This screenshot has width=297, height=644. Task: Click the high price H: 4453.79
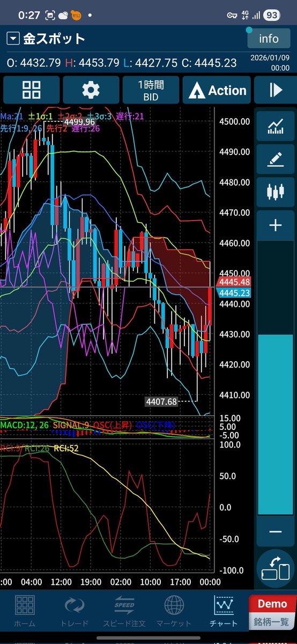(x=92, y=63)
